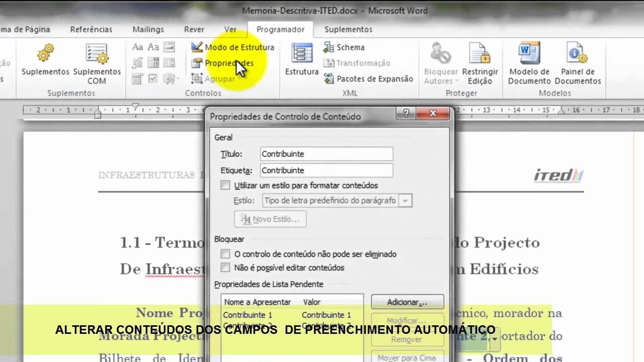Image resolution: width=644 pixels, height=362 pixels.
Task: Open Suplementos COM add-ins
Action: coord(97,64)
